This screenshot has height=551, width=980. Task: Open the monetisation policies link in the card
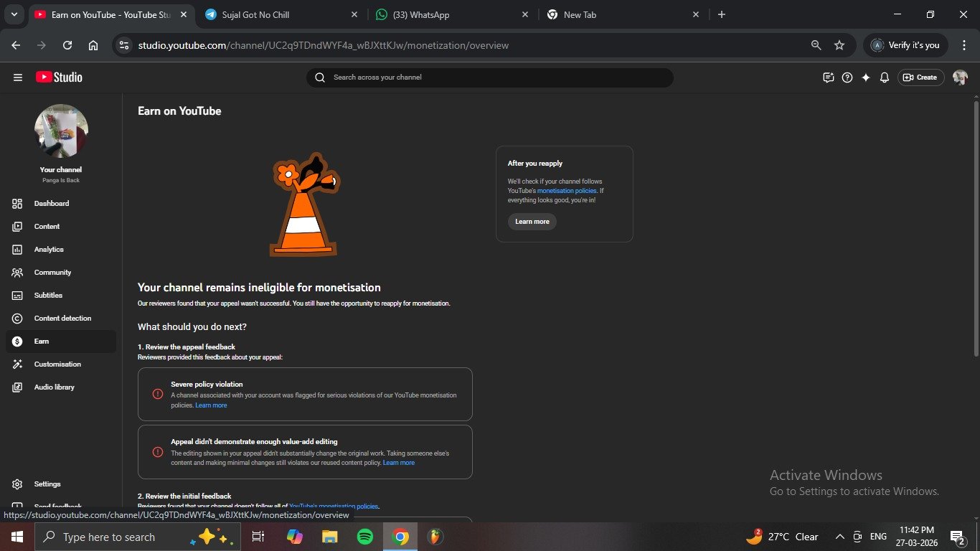click(566, 191)
